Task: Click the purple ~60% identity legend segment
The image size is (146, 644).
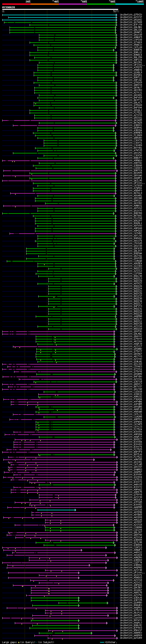Action: (73, 4)
